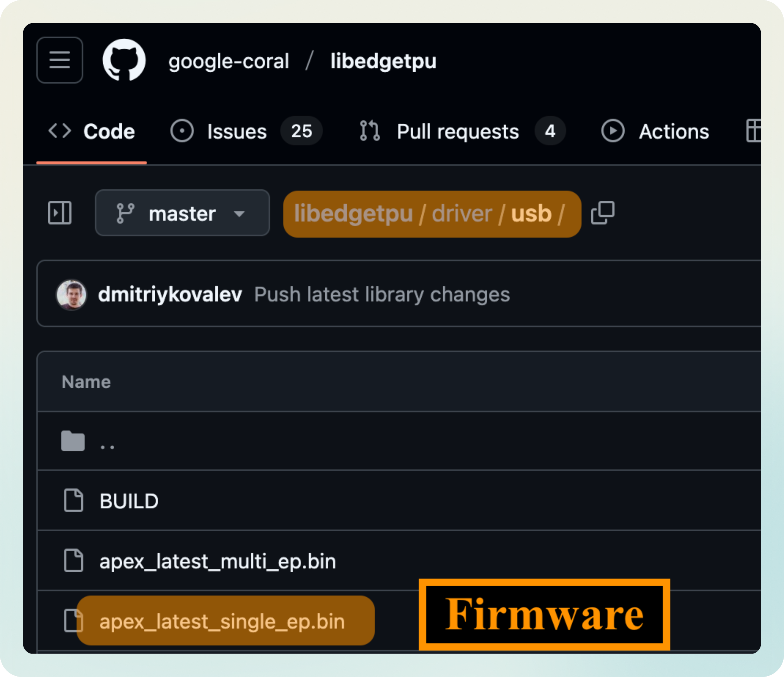Click dmitriykovalev avatar image
This screenshot has width=784, height=677.
click(71, 294)
